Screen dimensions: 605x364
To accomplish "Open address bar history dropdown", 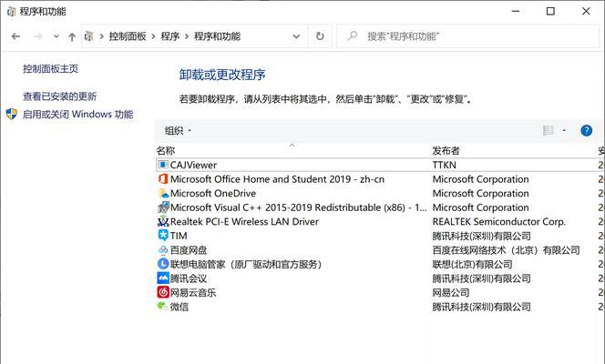I will pos(296,36).
